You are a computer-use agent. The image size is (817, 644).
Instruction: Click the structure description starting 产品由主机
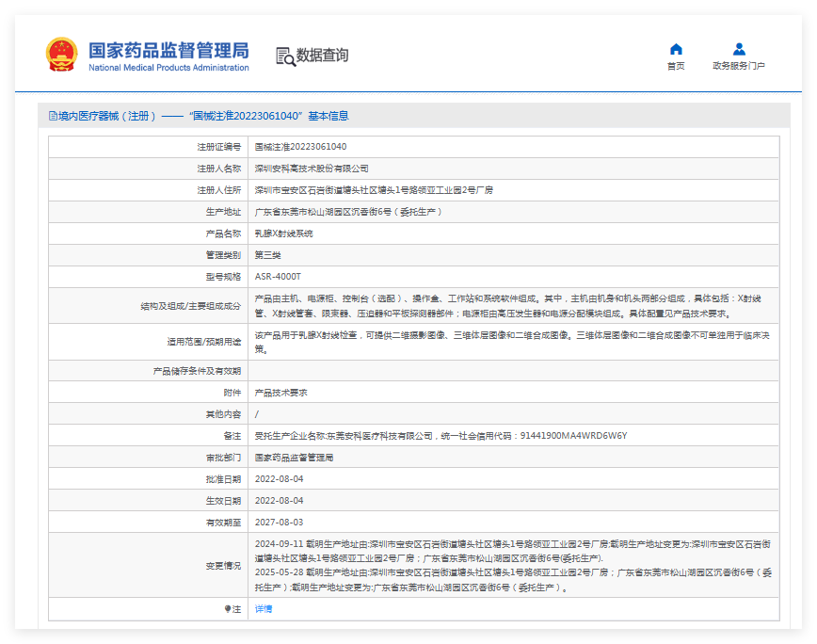[508, 306]
